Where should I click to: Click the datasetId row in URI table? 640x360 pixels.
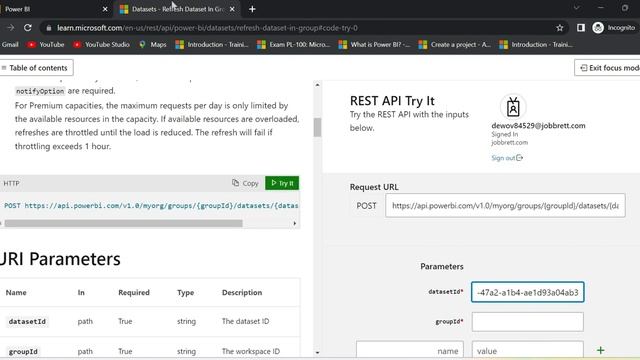[x=150, y=322]
